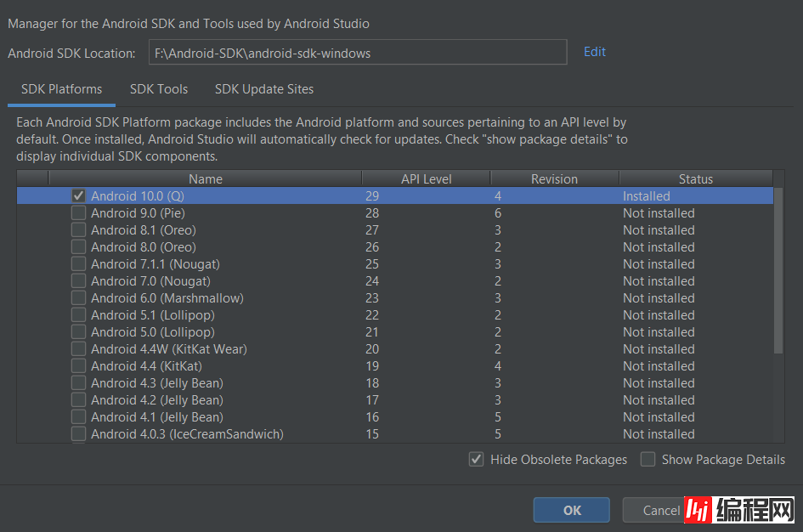
Task: Check the Android 4.4 (KitKat) checkbox
Action: (79, 366)
